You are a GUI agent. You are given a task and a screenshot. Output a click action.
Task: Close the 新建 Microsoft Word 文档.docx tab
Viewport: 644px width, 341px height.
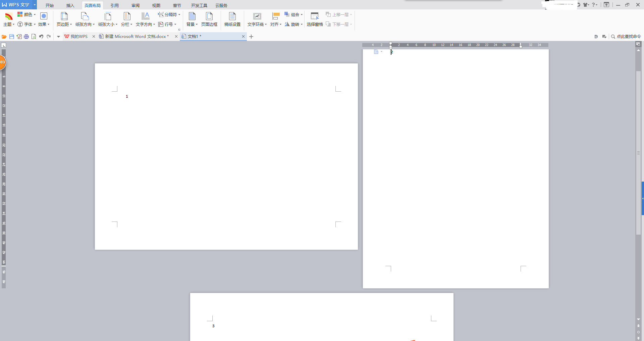[176, 36]
